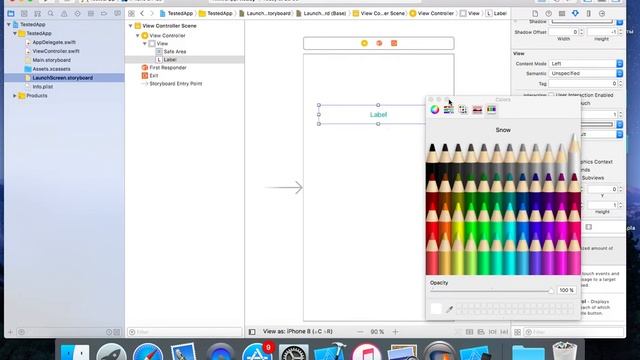This screenshot has height=360, width=640.
Task: Open the Content Mode dropdown
Action: click(x=586, y=64)
